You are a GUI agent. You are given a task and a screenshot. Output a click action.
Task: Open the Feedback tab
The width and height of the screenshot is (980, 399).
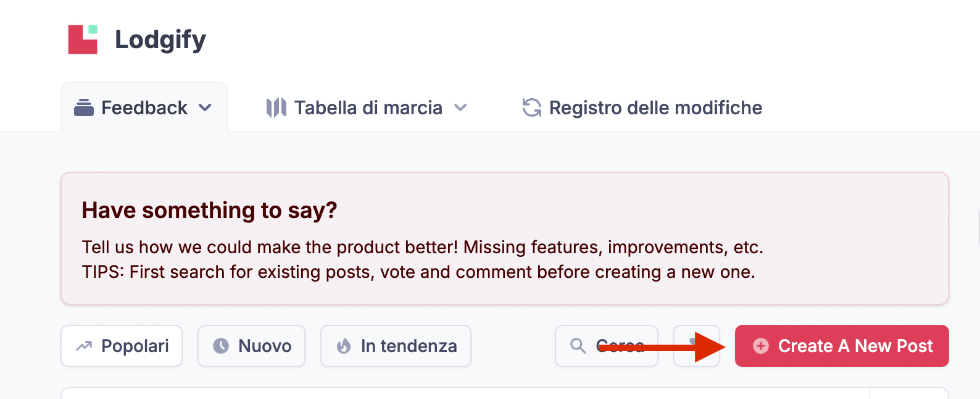coord(144,107)
